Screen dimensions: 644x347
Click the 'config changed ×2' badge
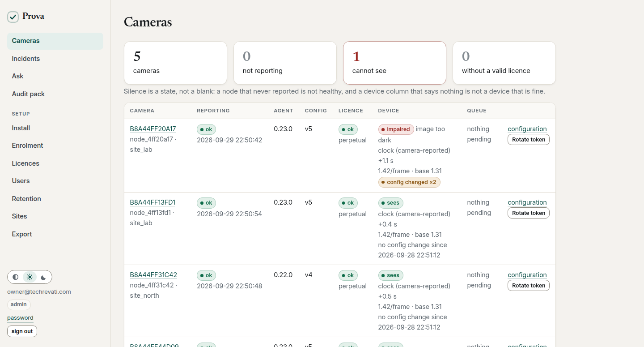click(x=409, y=182)
